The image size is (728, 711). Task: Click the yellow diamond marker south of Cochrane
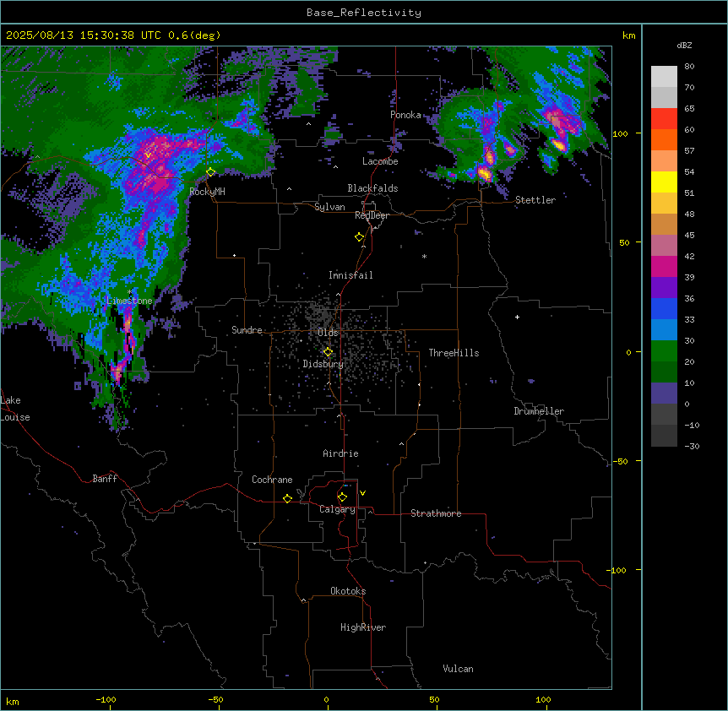(287, 498)
